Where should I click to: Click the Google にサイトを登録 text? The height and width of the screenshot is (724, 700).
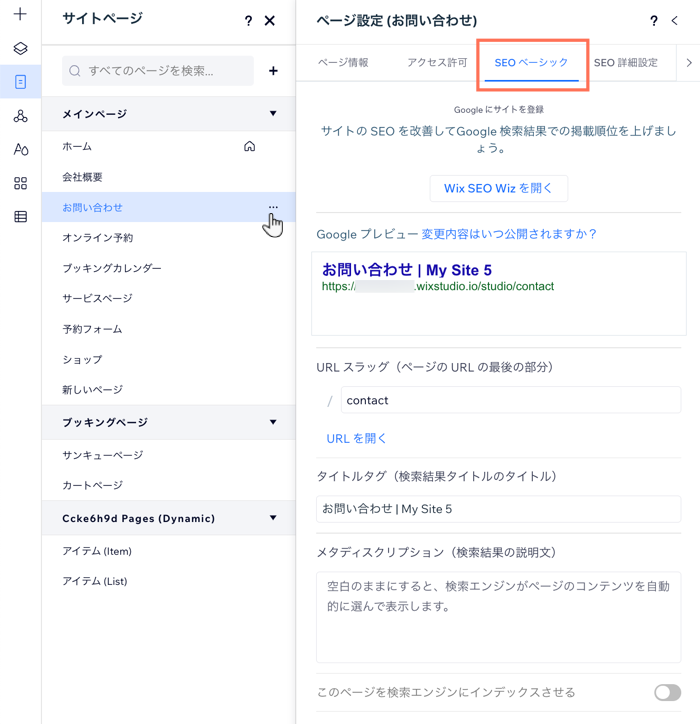point(499,110)
